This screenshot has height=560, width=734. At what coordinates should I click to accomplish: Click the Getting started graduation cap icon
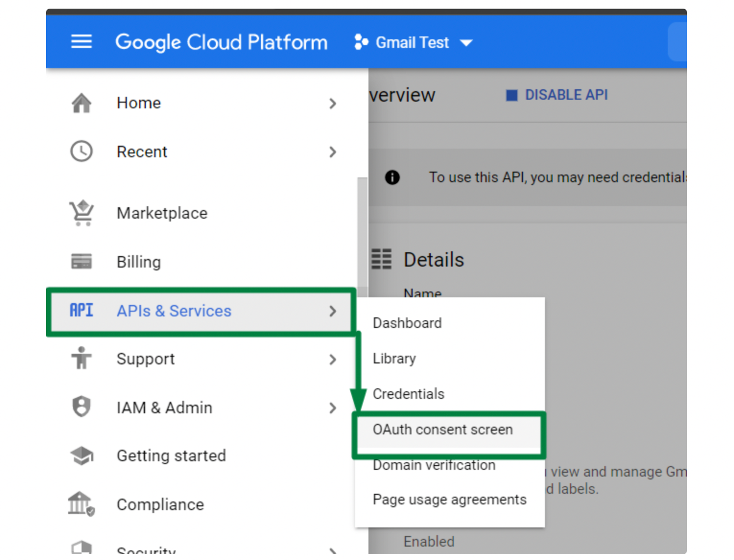82,455
